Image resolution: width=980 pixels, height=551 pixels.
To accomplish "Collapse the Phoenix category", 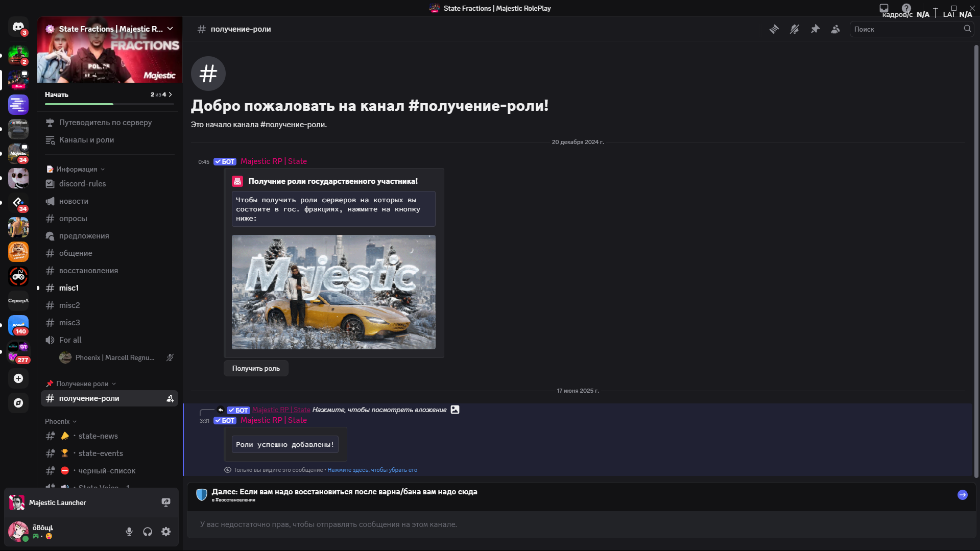I will click(x=60, y=421).
